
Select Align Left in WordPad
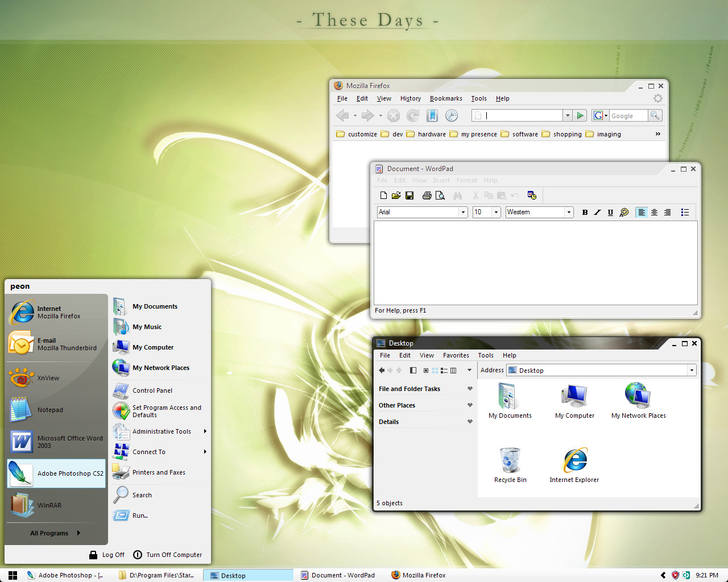coord(642,212)
